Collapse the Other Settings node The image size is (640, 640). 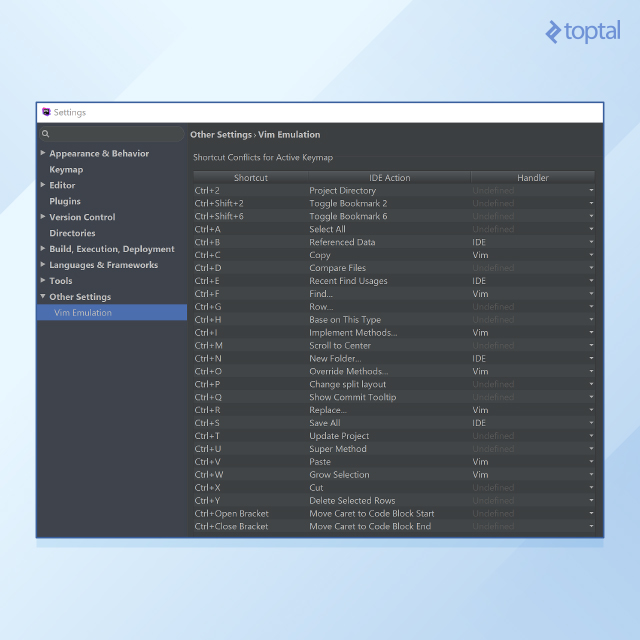coord(43,296)
